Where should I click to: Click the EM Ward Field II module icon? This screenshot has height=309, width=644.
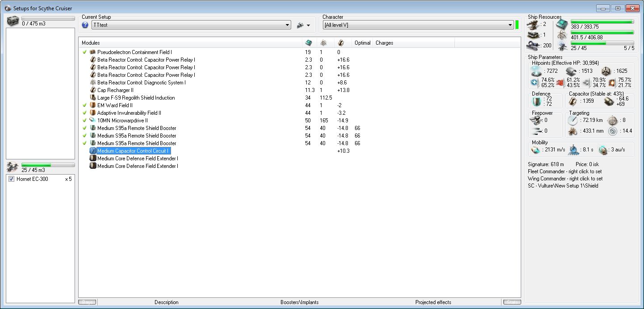93,105
